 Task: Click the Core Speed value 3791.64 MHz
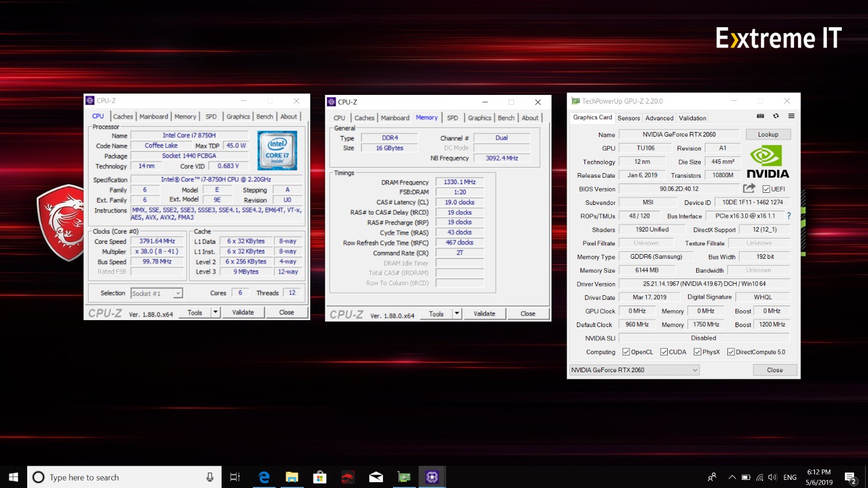[x=157, y=241]
